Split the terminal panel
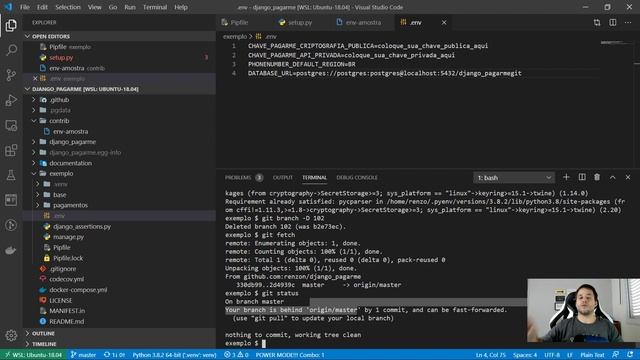The width and height of the screenshot is (640, 360). pos(582,177)
